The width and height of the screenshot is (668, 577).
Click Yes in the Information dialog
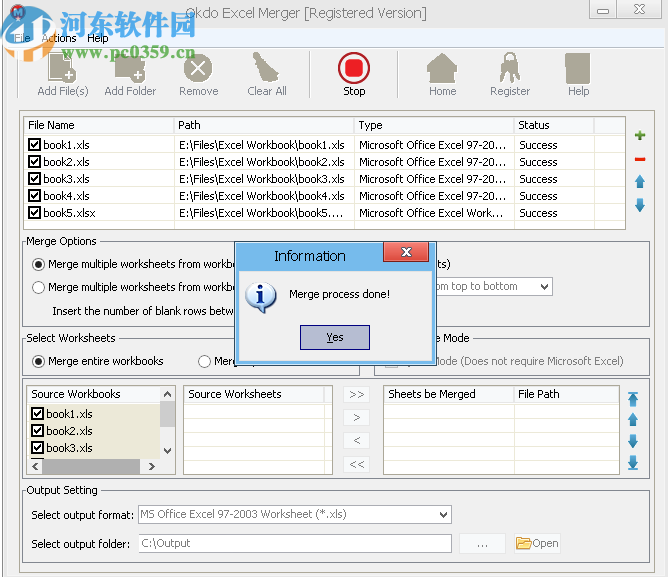click(335, 338)
